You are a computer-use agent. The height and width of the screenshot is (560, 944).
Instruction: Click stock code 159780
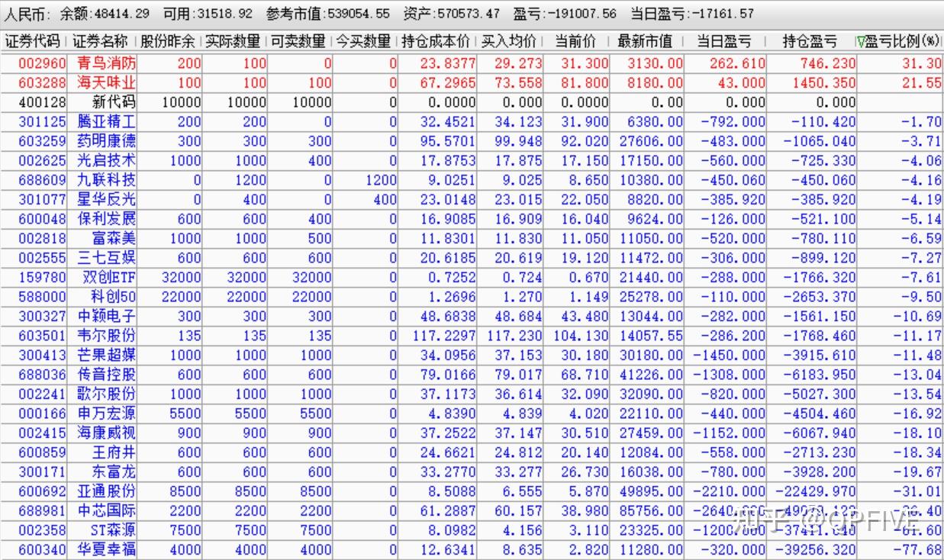tap(43, 277)
